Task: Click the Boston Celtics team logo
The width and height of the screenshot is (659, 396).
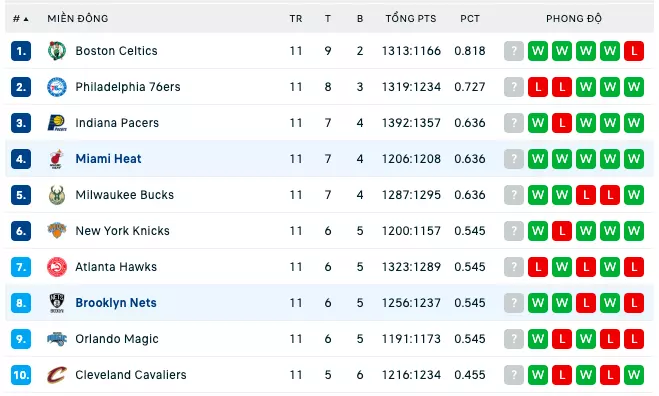Action: pos(57,51)
